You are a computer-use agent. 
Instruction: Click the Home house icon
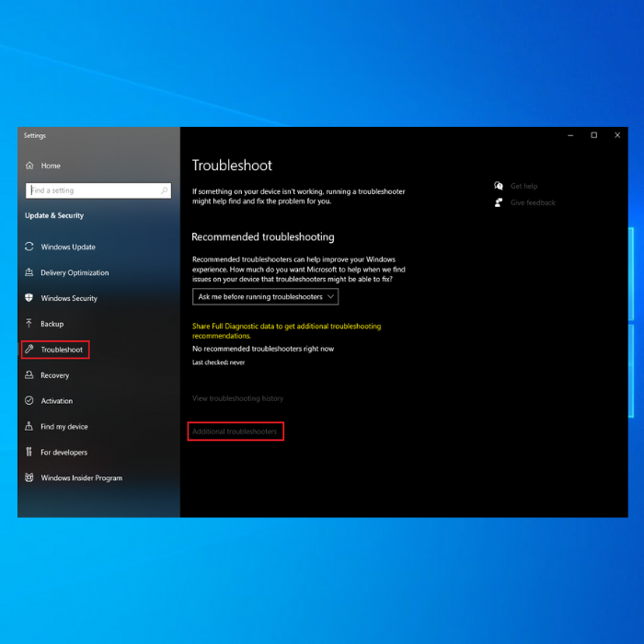[x=29, y=166]
